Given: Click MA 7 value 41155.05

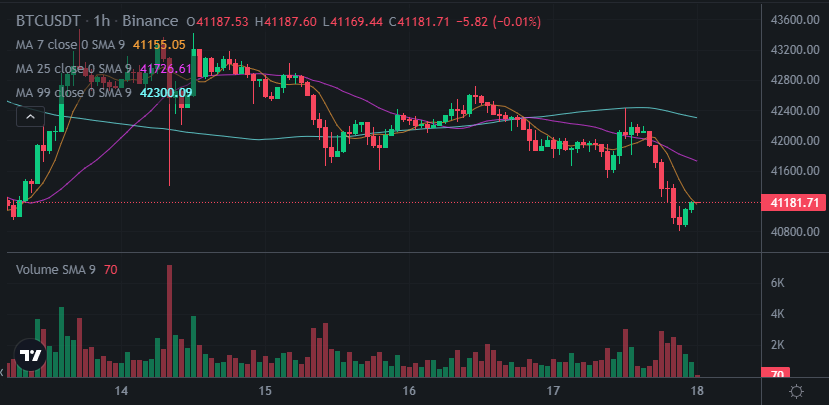Looking at the screenshot, I should click(x=159, y=45).
